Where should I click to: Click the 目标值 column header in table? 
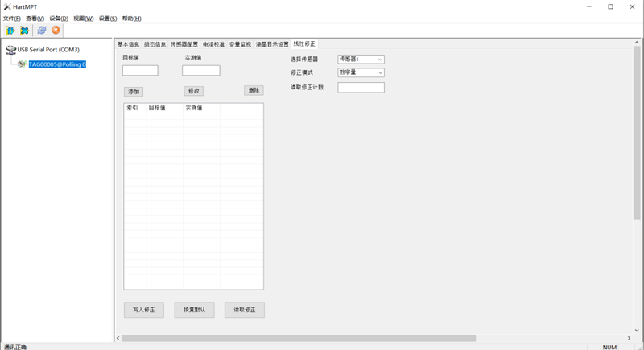click(165, 108)
